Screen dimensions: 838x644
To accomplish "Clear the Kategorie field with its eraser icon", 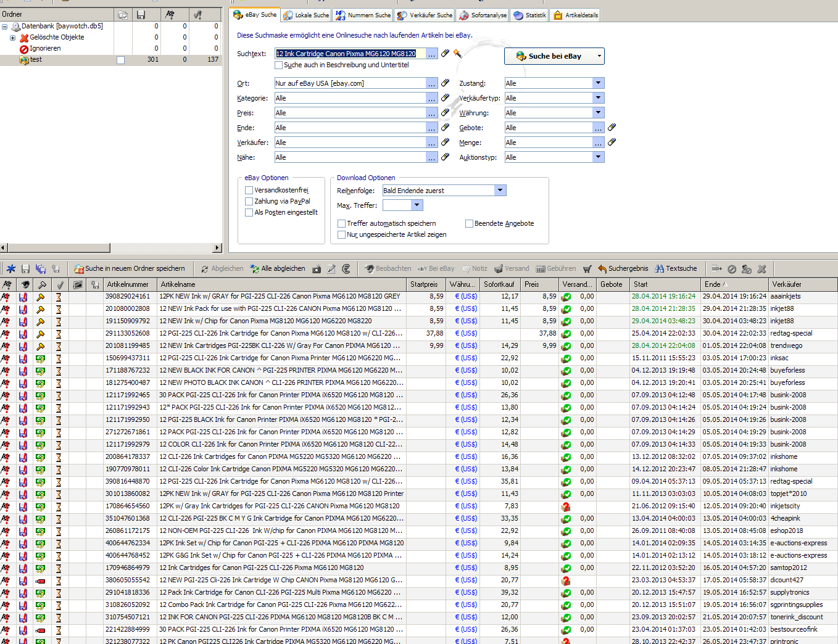I will [445, 98].
